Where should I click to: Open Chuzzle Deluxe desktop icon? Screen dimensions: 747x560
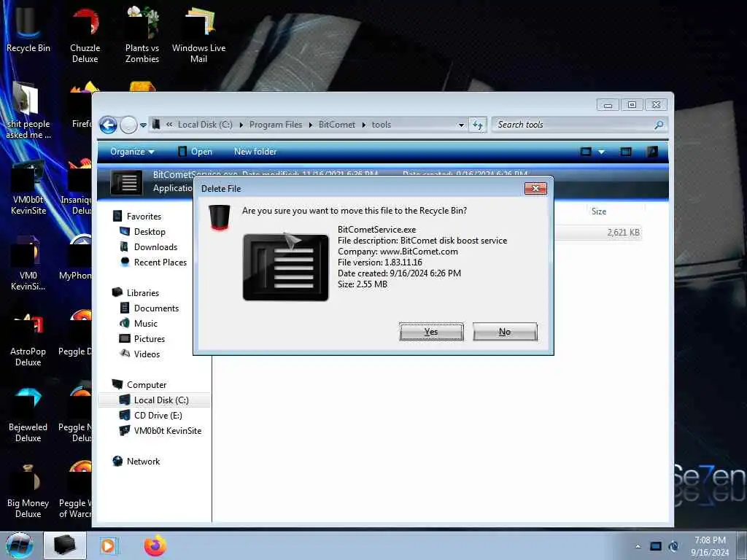click(85, 35)
